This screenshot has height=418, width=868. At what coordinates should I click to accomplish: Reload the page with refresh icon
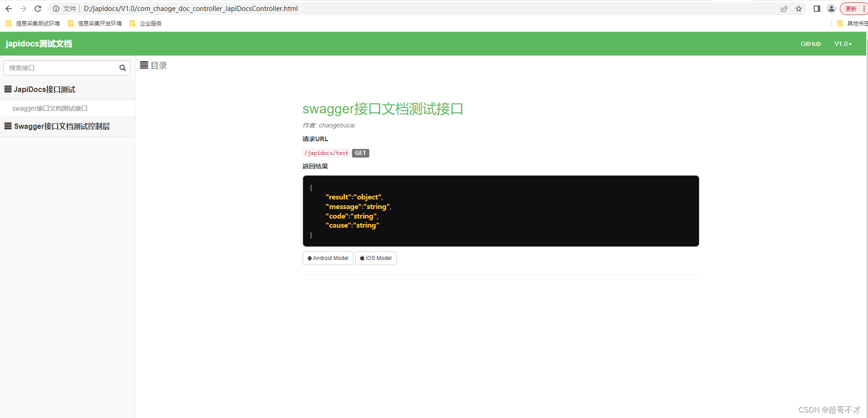click(x=38, y=9)
